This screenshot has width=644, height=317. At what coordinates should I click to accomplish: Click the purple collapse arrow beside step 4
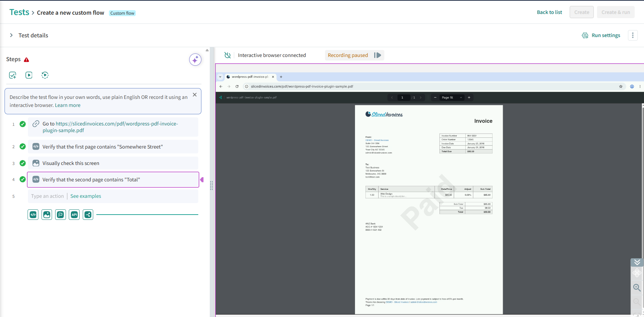[x=202, y=180]
